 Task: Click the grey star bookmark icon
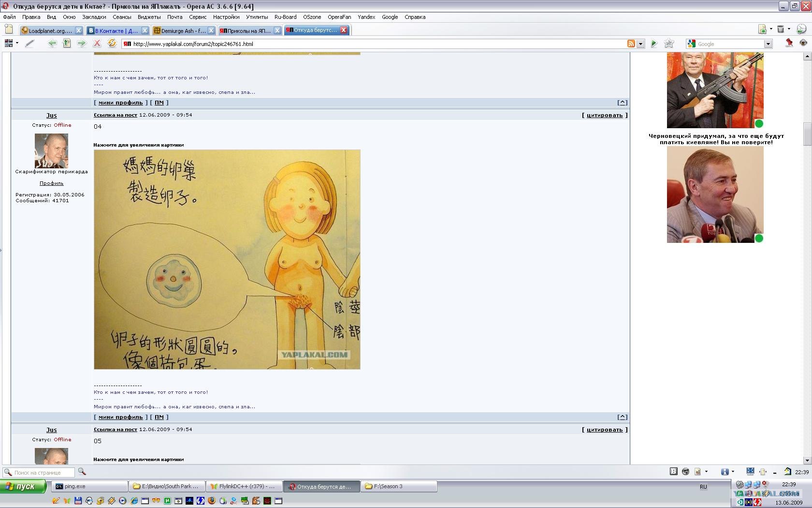(x=669, y=44)
